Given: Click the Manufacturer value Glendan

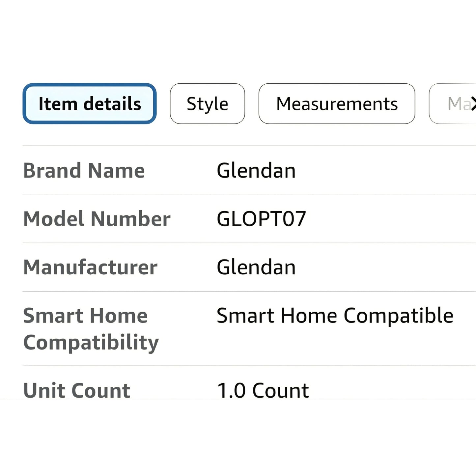Looking at the screenshot, I should click(x=256, y=267).
